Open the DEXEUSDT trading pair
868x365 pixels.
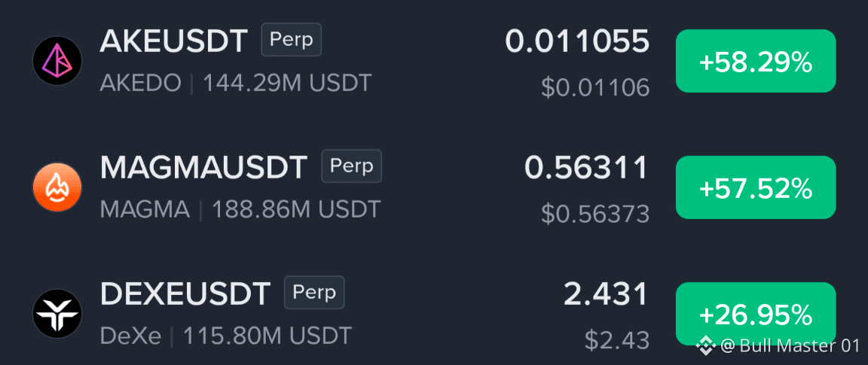pyautogui.click(x=185, y=294)
